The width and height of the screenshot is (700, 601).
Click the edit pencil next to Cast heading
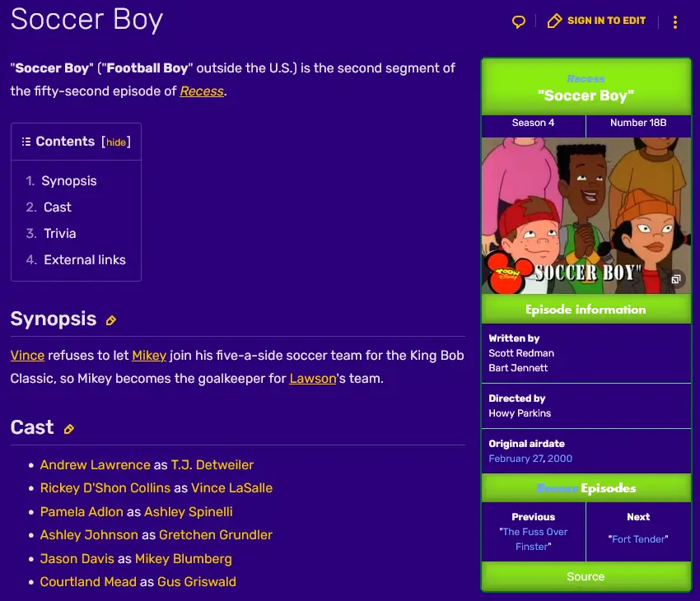(x=69, y=429)
